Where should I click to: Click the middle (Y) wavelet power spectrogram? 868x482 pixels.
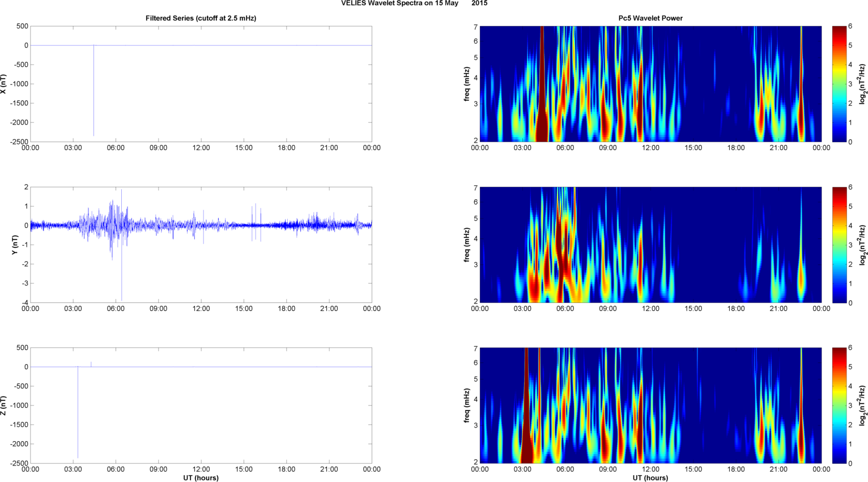point(650,245)
